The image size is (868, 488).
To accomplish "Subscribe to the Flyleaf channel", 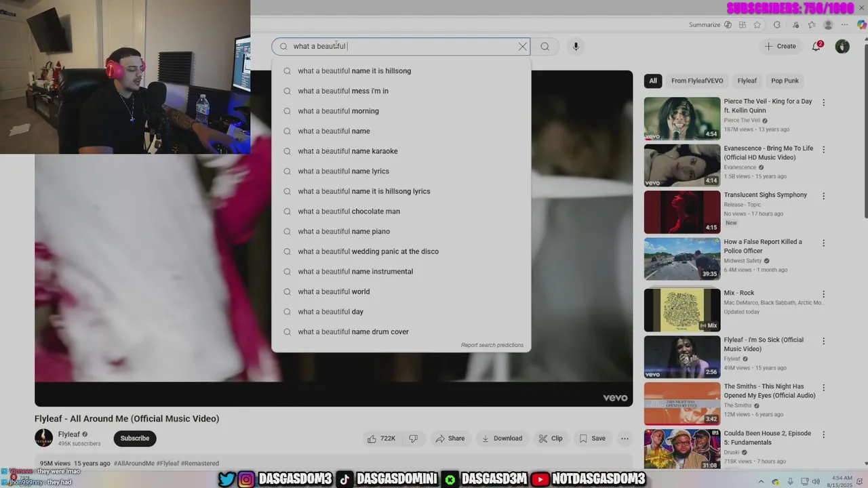I will click(x=135, y=439).
